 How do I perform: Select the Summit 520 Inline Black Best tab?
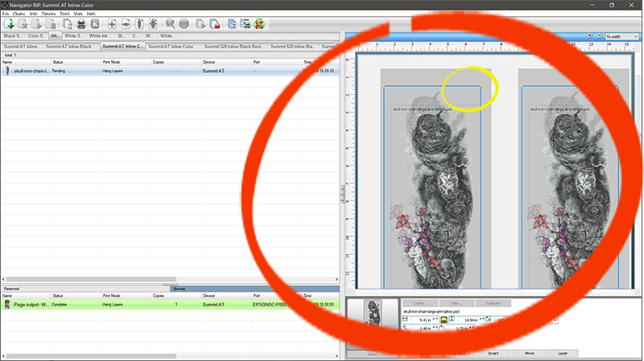coord(234,47)
